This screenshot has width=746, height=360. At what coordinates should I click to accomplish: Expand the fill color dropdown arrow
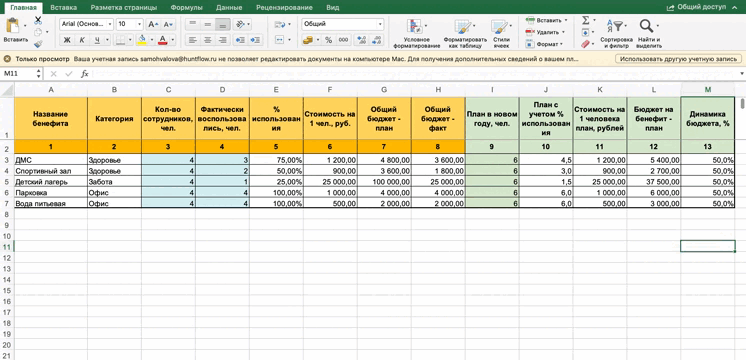pyautogui.click(x=151, y=40)
